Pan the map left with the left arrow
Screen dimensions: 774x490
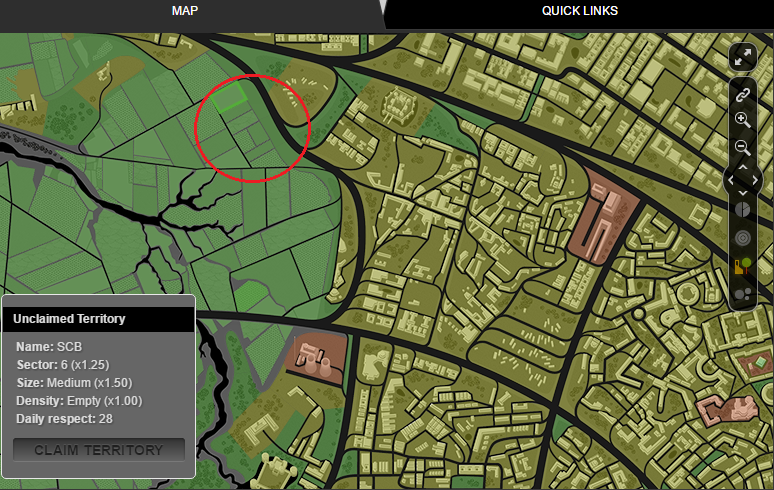[x=731, y=181]
